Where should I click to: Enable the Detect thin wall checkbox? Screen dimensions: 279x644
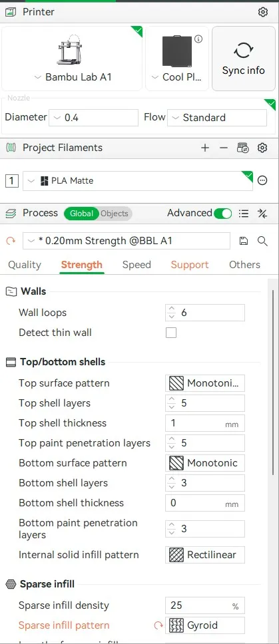(x=171, y=333)
